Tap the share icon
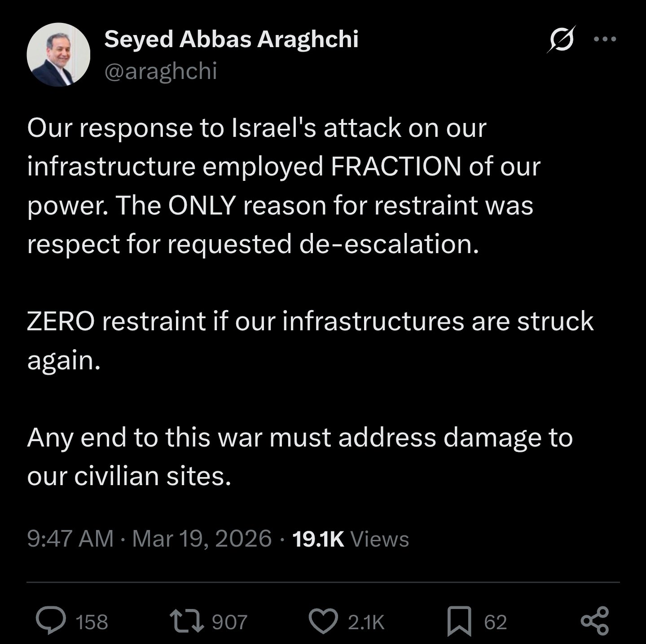 point(595,621)
